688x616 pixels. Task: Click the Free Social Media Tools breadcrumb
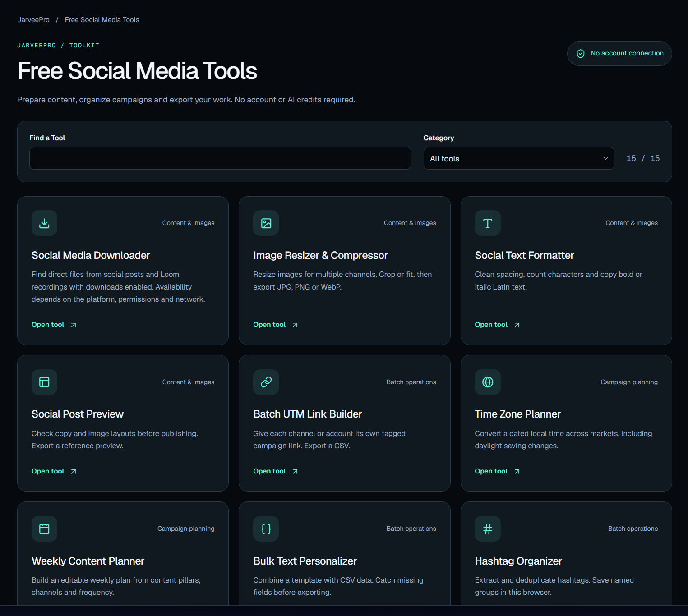click(x=102, y=20)
